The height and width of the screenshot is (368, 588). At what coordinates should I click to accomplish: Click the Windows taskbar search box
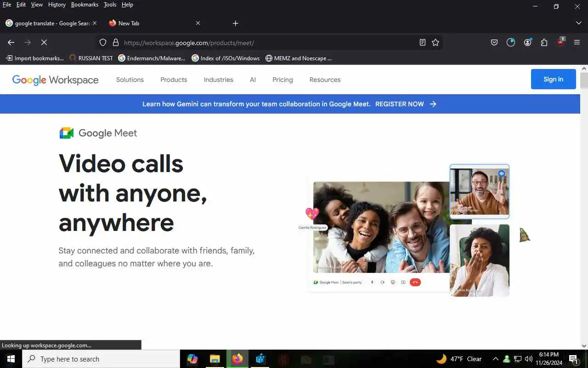pos(101,359)
